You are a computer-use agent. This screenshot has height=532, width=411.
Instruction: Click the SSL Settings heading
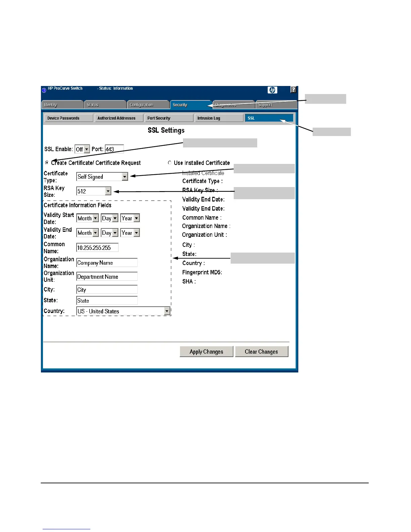pyautogui.click(x=166, y=130)
